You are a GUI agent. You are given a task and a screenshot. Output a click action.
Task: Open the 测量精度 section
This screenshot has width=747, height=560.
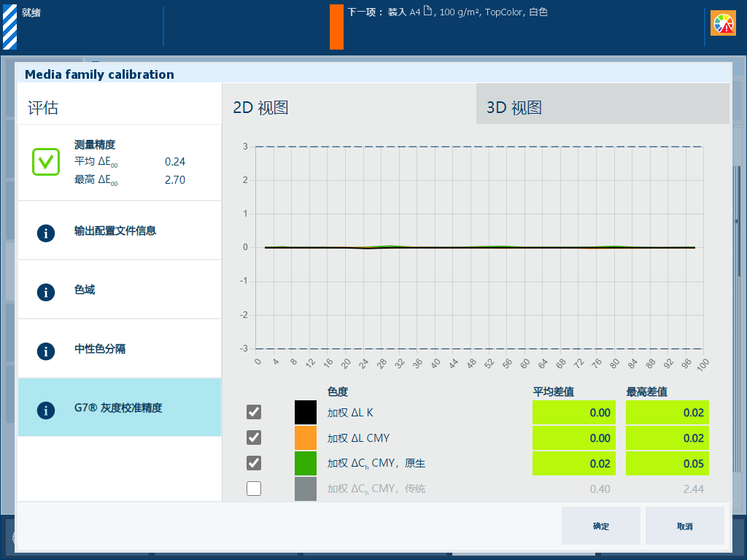click(120, 163)
